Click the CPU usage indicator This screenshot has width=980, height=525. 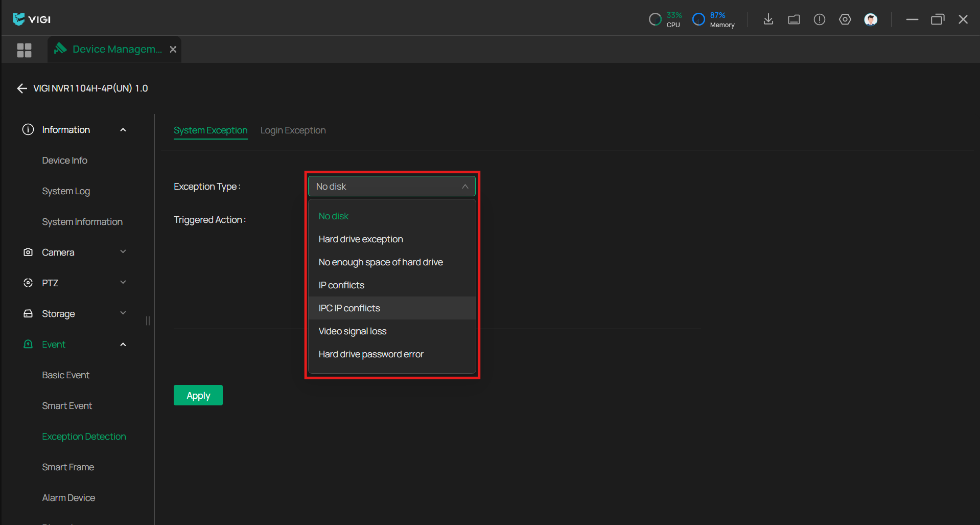[665, 19]
